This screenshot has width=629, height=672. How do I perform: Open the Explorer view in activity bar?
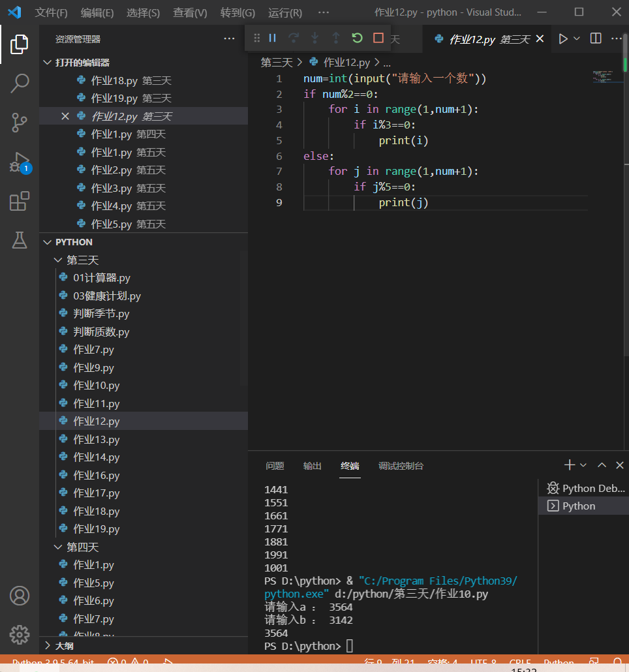pyautogui.click(x=20, y=44)
